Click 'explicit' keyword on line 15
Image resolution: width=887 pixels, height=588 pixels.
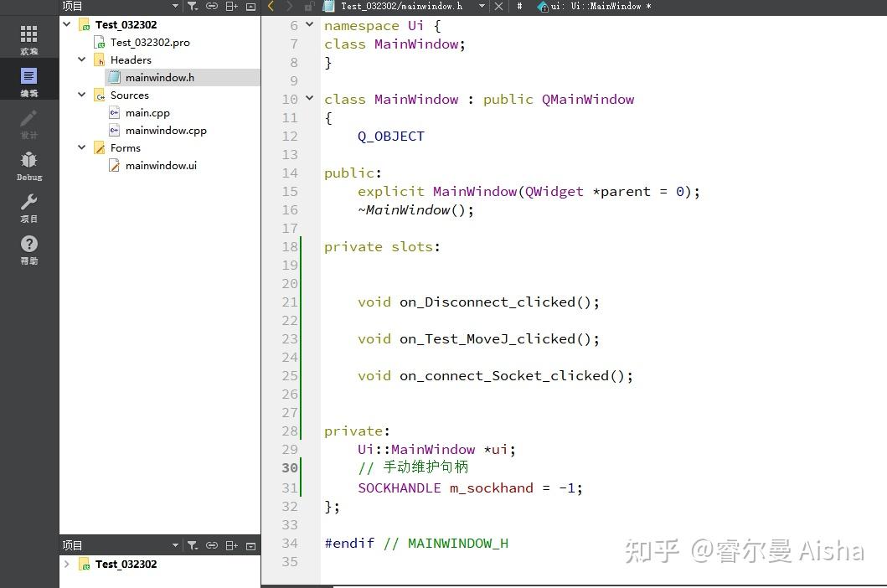[391, 192]
